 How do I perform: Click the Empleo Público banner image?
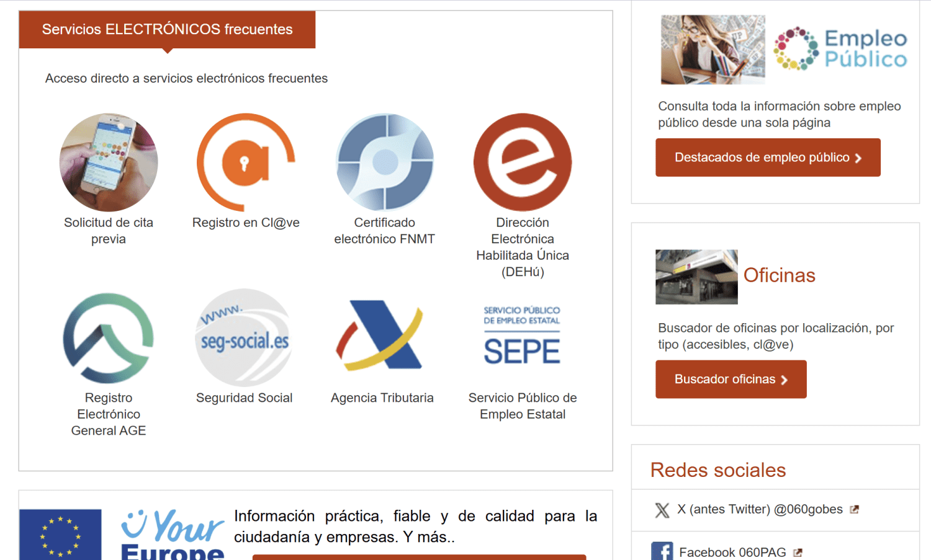[784, 50]
